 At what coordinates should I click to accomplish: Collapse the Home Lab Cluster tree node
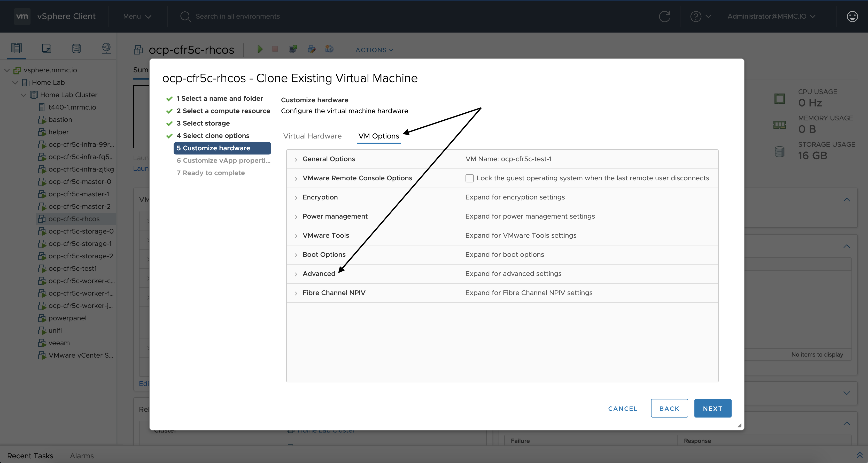[x=24, y=95]
